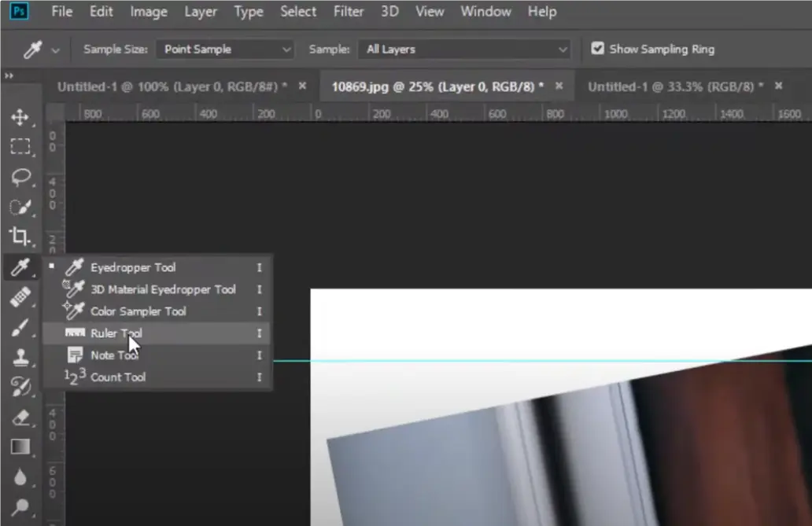Open the Select menu
This screenshot has height=526, width=812.
click(298, 11)
